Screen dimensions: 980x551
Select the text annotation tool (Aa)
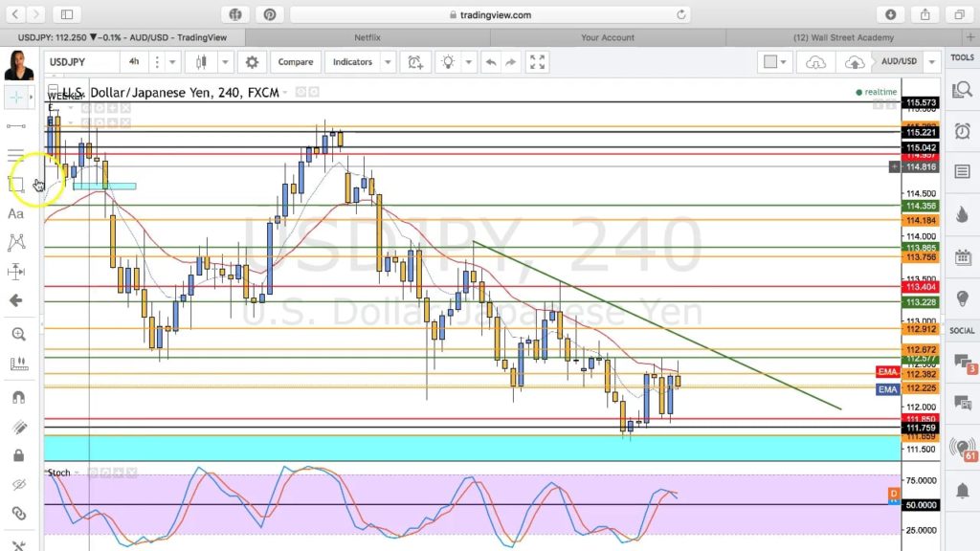[16, 213]
